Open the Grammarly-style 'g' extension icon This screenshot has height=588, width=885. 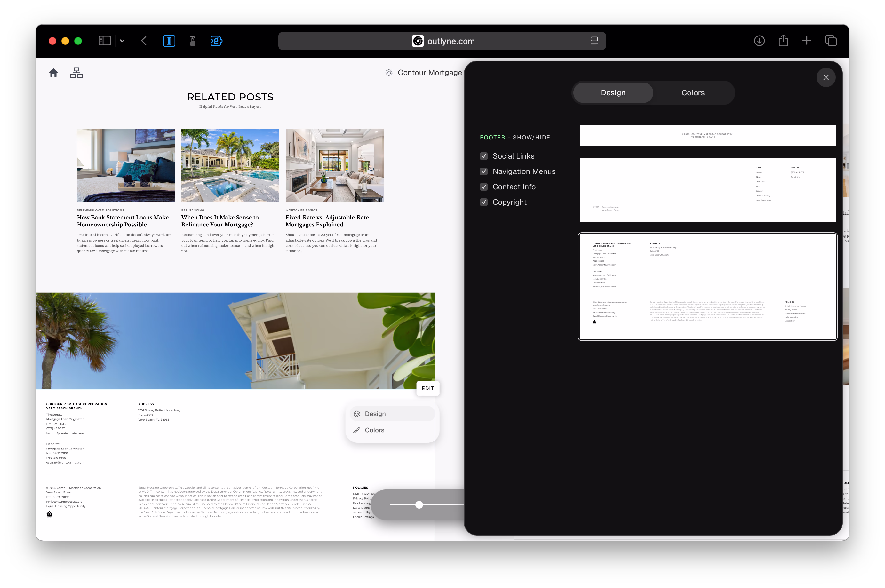(x=216, y=41)
